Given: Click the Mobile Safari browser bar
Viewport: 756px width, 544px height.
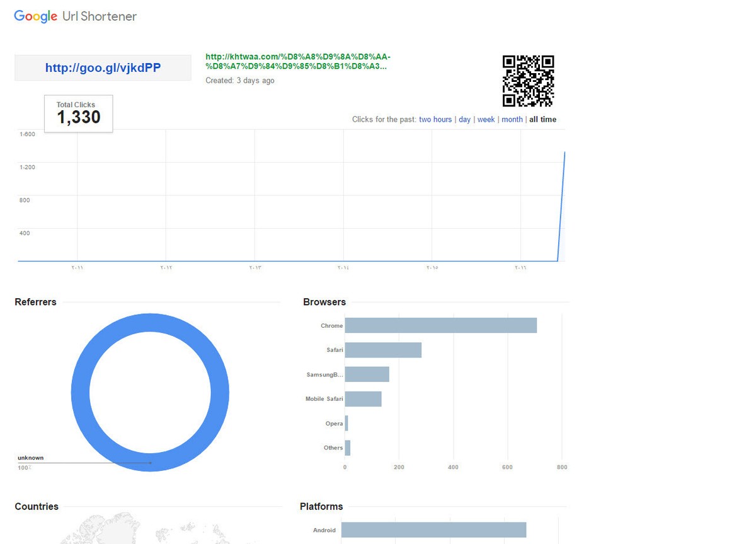Looking at the screenshot, I should pyautogui.click(x=364, y=398).
